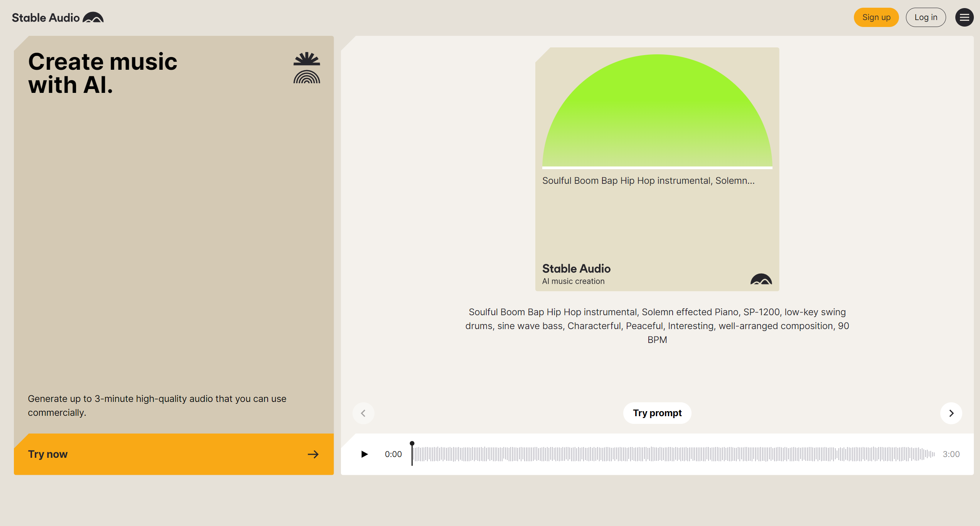This screenshot has width=980, height=526.
Task: Select the Log in button
Action: point(926,17)
